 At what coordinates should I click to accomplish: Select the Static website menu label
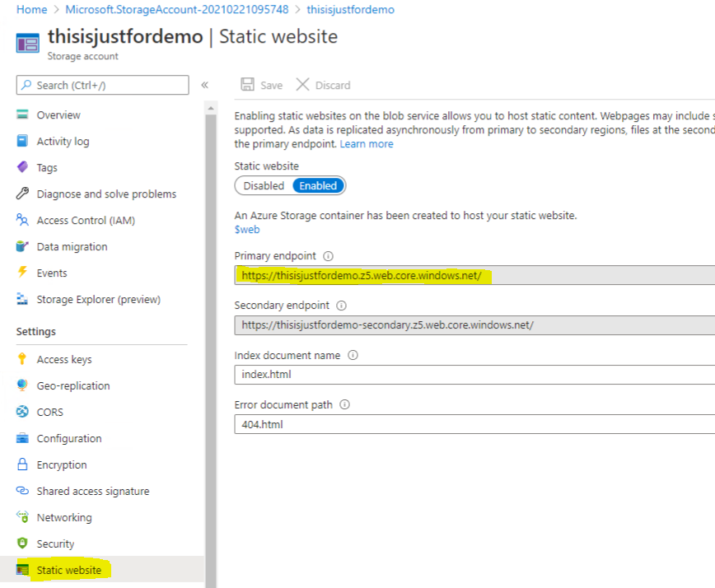click(x=69, y=570)
